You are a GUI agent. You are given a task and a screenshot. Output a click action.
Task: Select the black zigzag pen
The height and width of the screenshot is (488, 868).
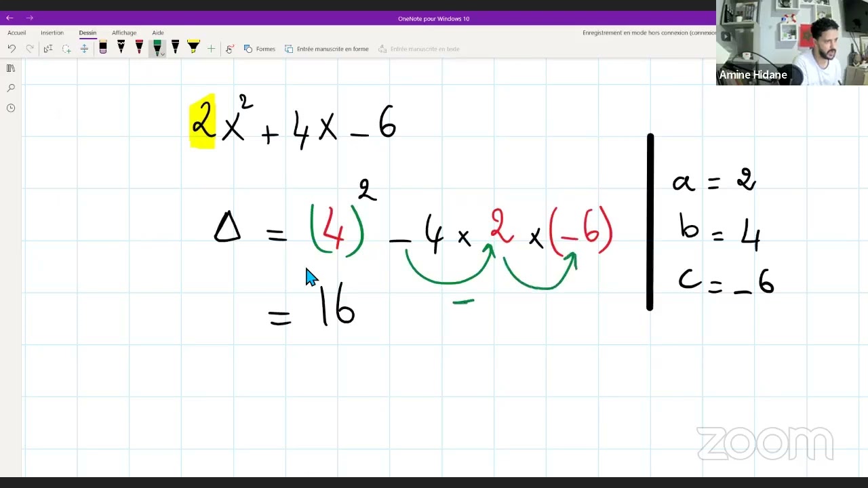pos(121,47)
